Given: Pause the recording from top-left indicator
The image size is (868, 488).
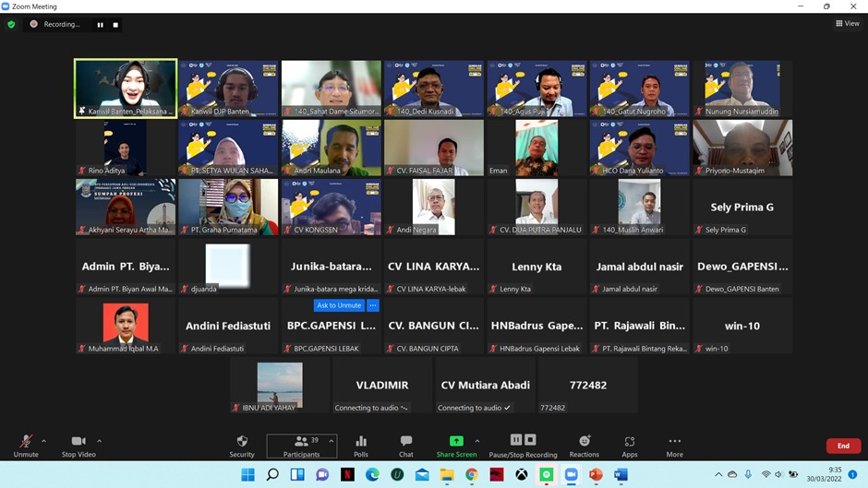Looking at the screenshot, I should (x=101, y=25).
